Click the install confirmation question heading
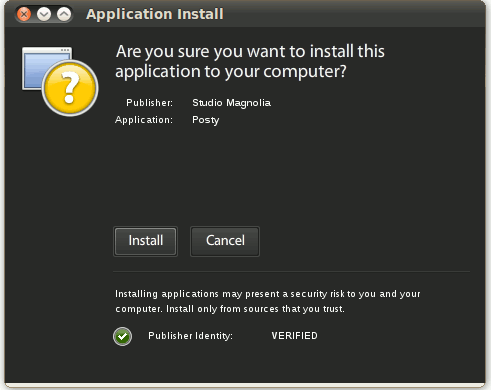The width and height of the screenshot is (491, 390). 250,61
